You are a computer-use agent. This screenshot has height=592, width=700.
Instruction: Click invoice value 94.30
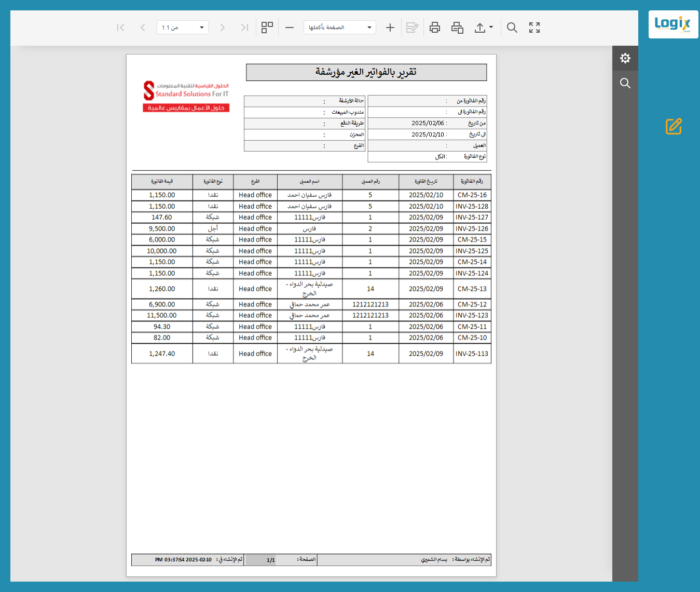click(162, 327)
